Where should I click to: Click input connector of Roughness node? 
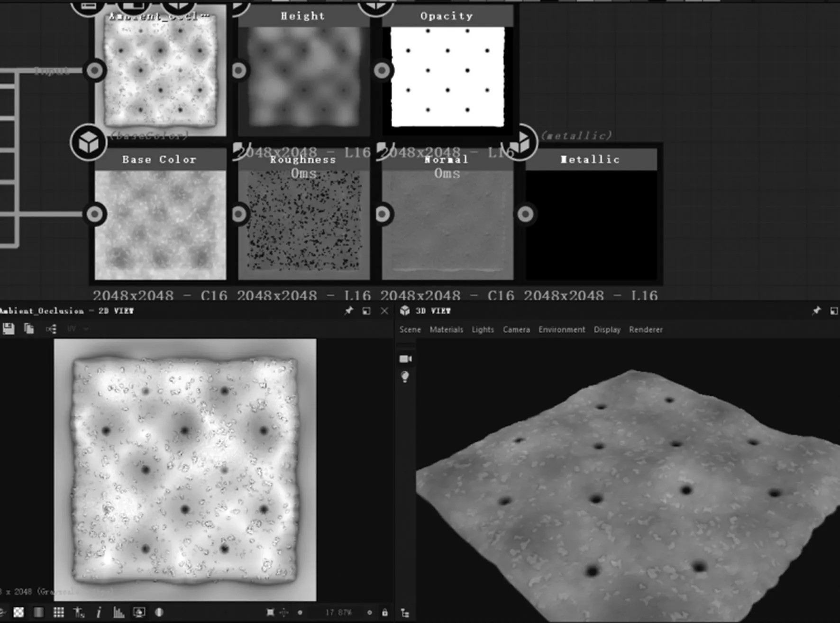click(x=239, y=214)
